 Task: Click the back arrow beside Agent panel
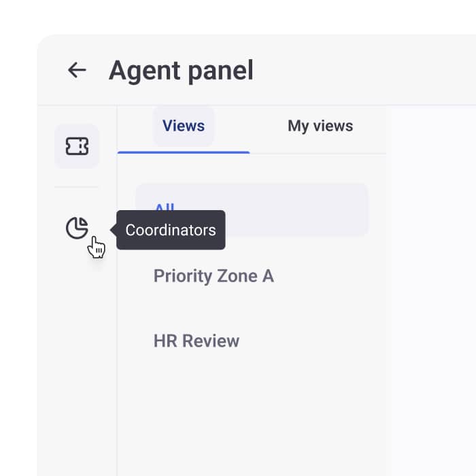point(77,70)
